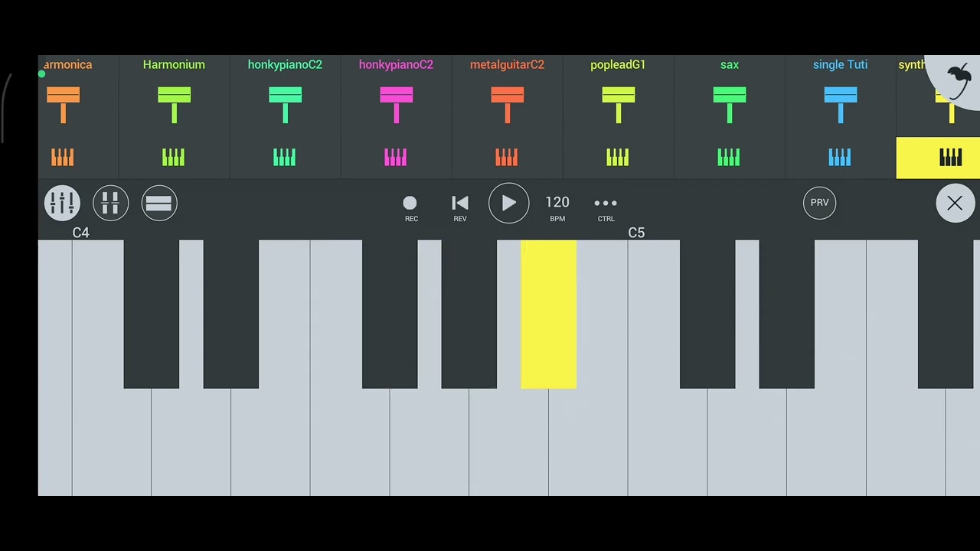Image resolution: width=980 pixels, height=551 pixels.
Task: Show keyboard for green honkypianoC2 channel
Action: click(285, 157)
